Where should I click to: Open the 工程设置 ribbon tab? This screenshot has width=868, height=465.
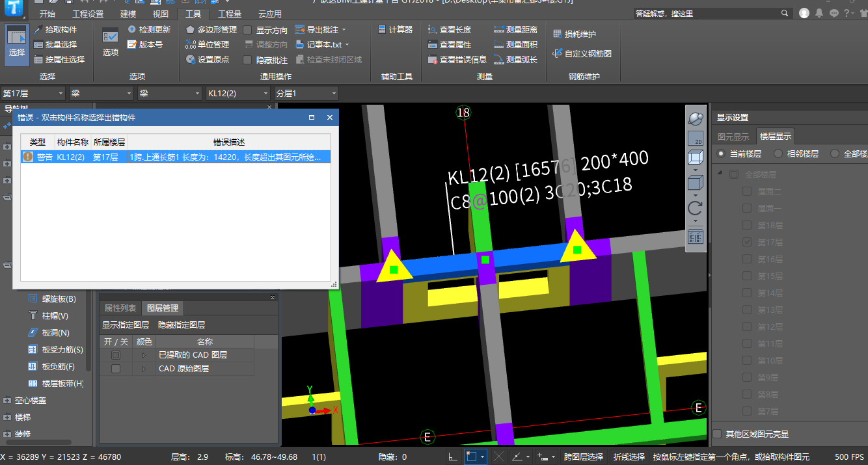coord(88,14)
